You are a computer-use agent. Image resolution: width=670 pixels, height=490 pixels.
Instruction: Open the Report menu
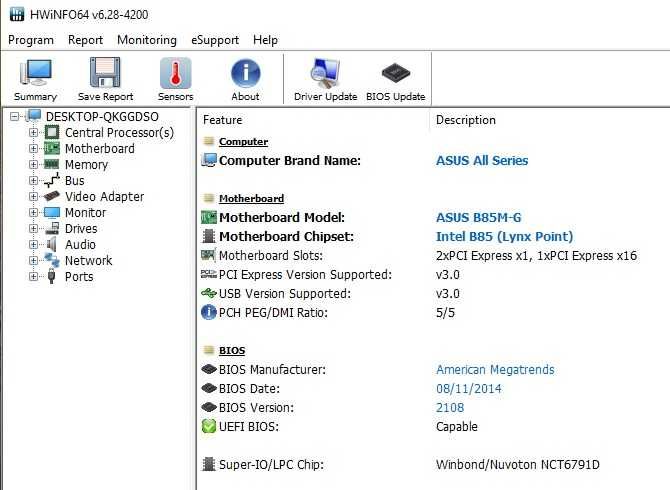(85, 40)
